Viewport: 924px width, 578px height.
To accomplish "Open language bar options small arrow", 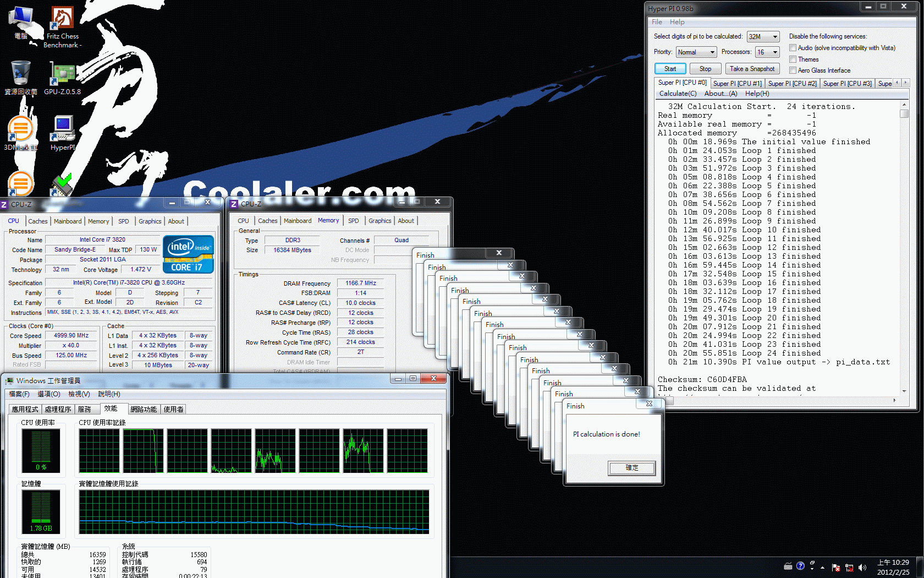I will [x=812, y=568].
